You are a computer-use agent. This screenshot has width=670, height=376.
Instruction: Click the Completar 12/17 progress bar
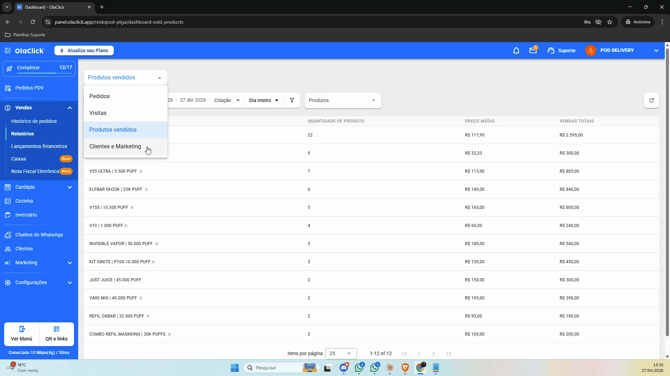[x=39, y=69]
